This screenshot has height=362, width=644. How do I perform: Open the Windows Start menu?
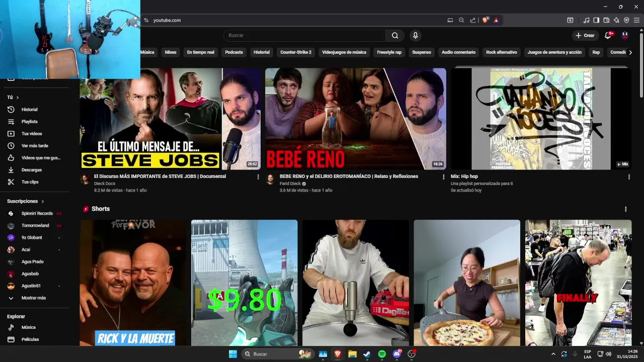[233, 354]
